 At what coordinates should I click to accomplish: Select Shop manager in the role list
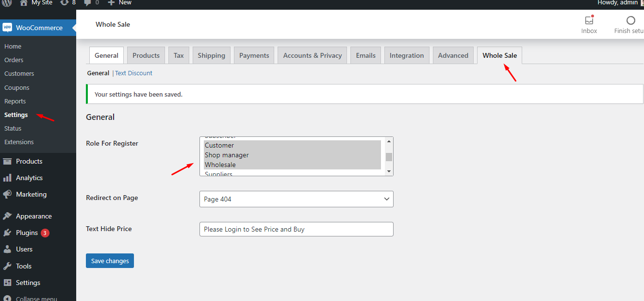(292, 155)
